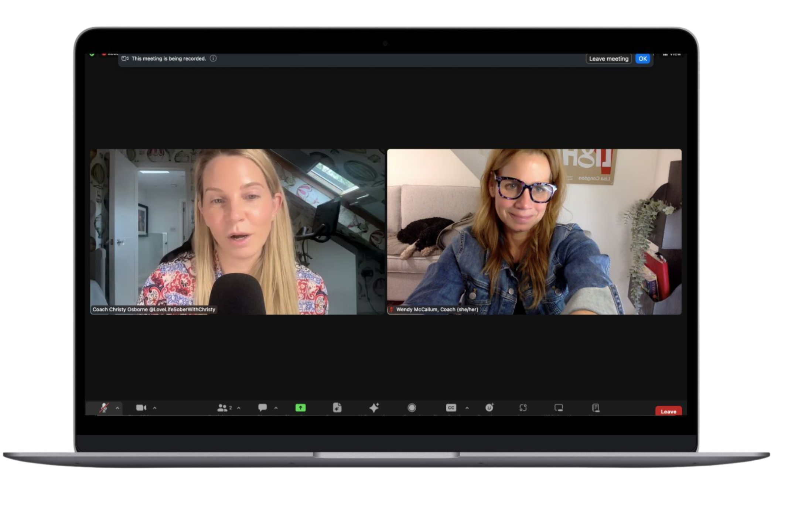Click the Record circle icon
This screenshot has width=788, height=532.
point(412,408)
